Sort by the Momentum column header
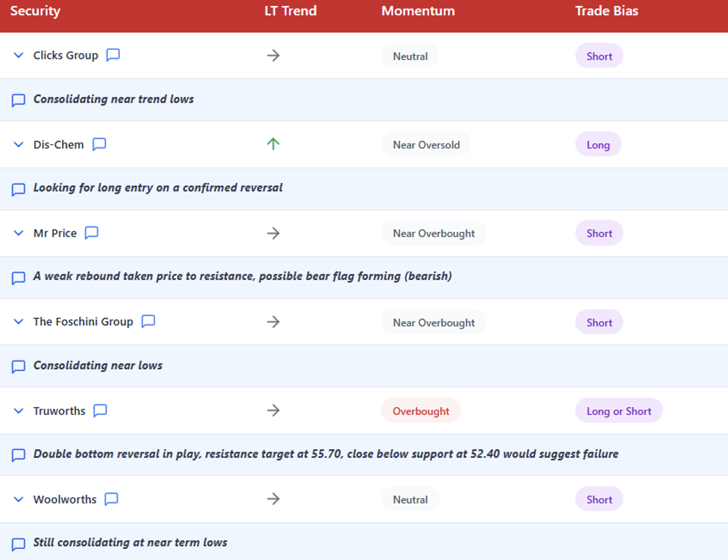This screenshot has height=560, width=728. click(x=418, y=11)
